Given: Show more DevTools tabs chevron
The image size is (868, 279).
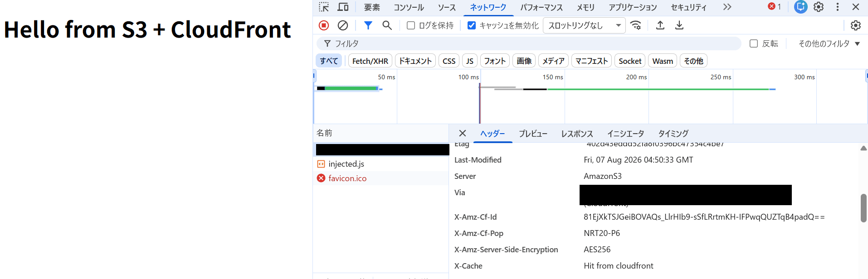Looking at the screenshot, I should point(727,7).
